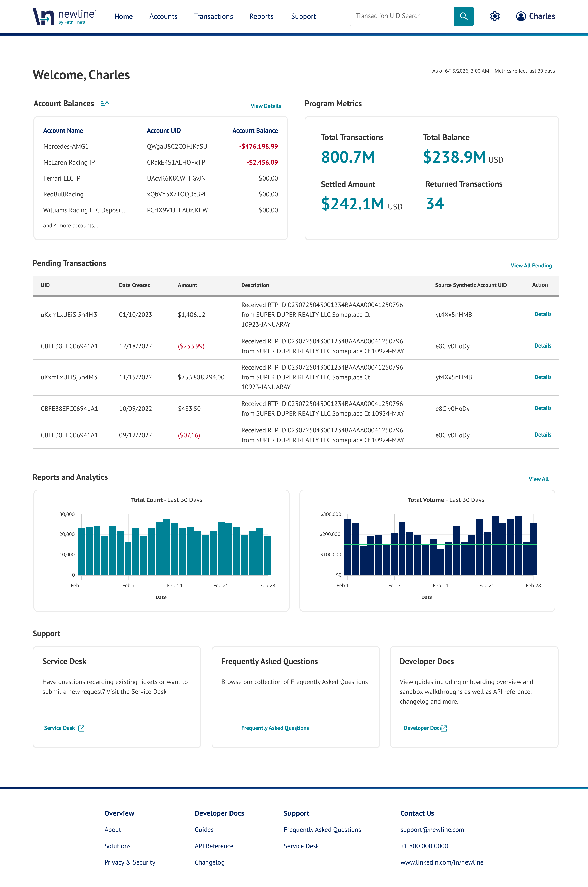Click 'and 4 more accounts...' text
This screenshot has width=588, height=887.
(x=71, y=226)
